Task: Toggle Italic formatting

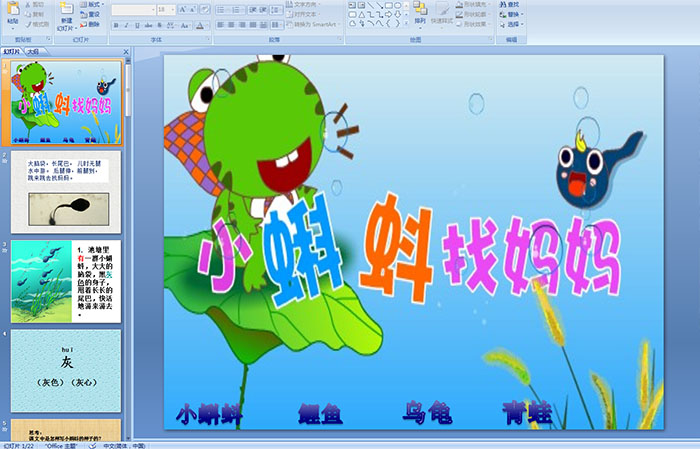Action: pyautogui.click(x=126, y=25)
